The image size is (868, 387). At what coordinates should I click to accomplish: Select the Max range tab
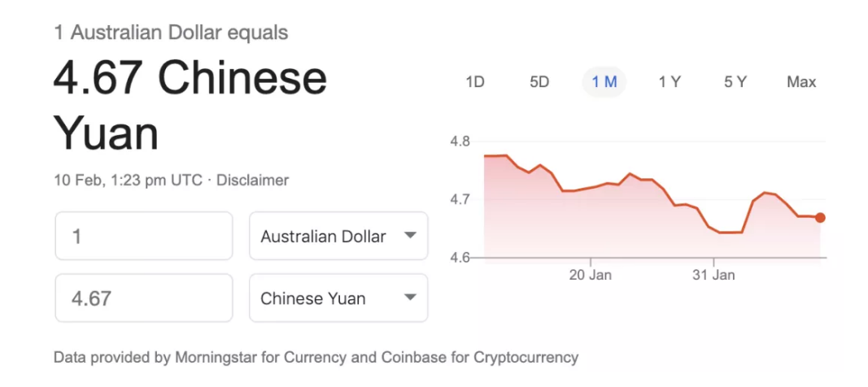[x=801, y=82]
